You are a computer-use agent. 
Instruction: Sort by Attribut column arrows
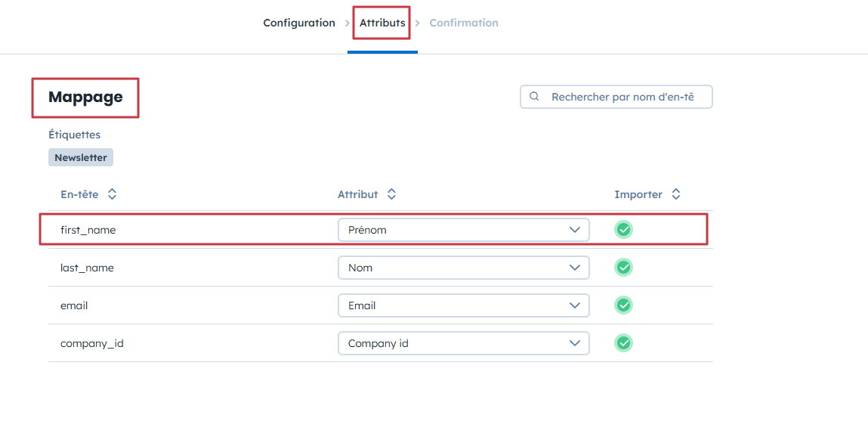[x=391, y=194]
